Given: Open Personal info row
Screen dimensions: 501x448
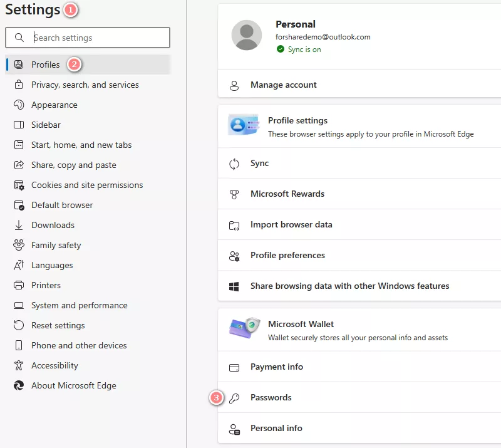Looking at the screenshot, I should (x=359, y=428).
